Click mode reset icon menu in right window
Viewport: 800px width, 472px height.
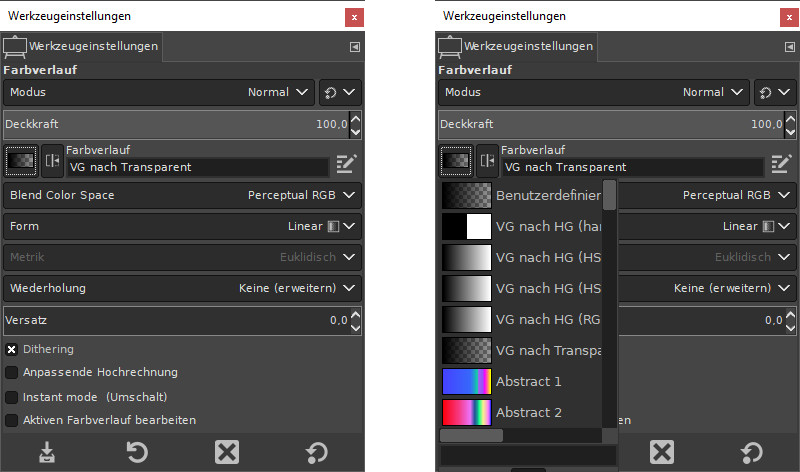(775, 92)
